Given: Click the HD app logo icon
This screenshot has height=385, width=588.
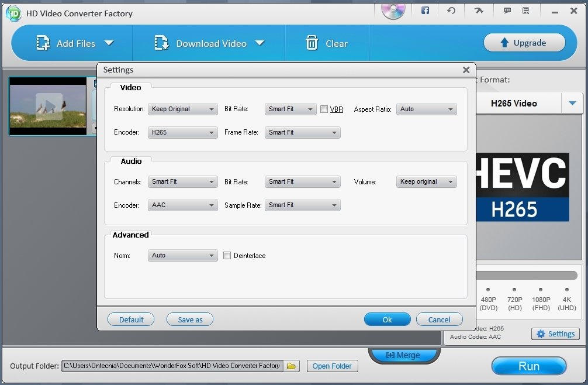Looking at the screenshot, I should click(x=13, y=13).
